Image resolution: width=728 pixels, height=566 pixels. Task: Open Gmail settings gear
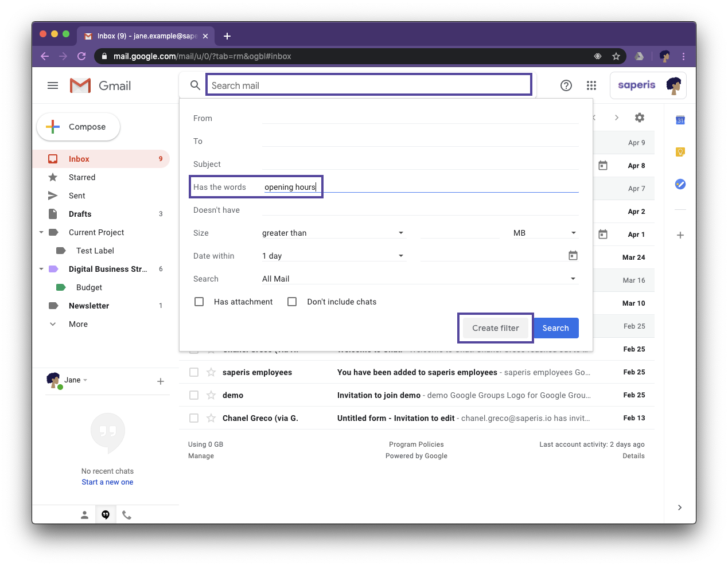639,118
